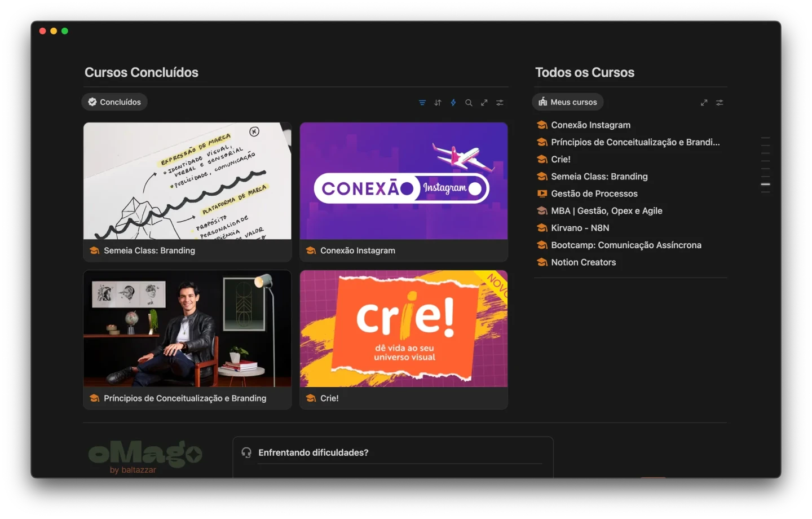Screen dimensions: 812x519
Task: Open the Notion Creators course title
Action: [x=584, y=262]
